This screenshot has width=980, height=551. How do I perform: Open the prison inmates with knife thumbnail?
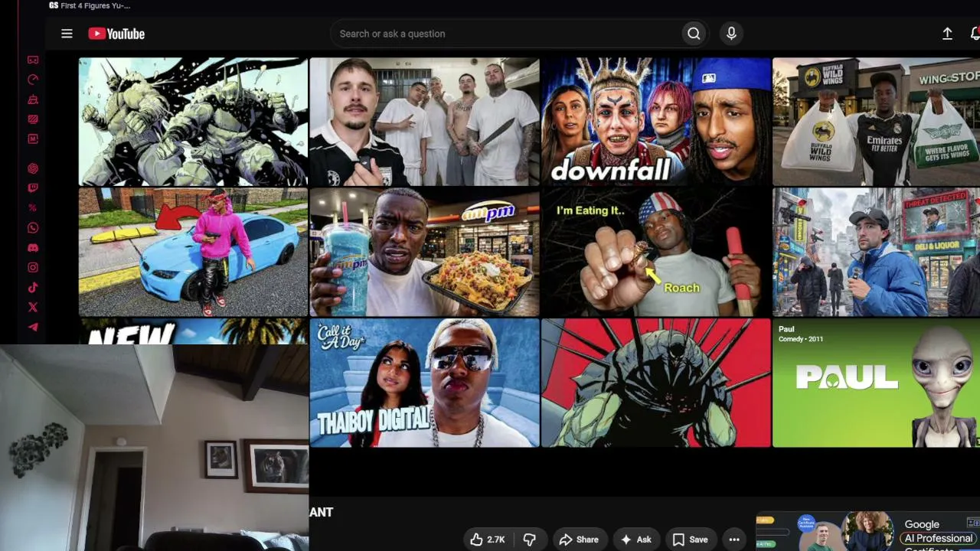(425, 122)
